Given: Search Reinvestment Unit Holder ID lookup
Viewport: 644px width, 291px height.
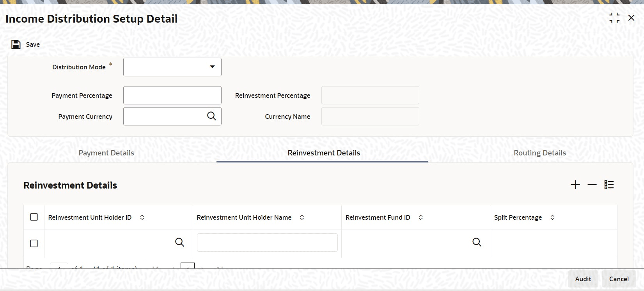Looking at the screenshot, I should [179, 242].
